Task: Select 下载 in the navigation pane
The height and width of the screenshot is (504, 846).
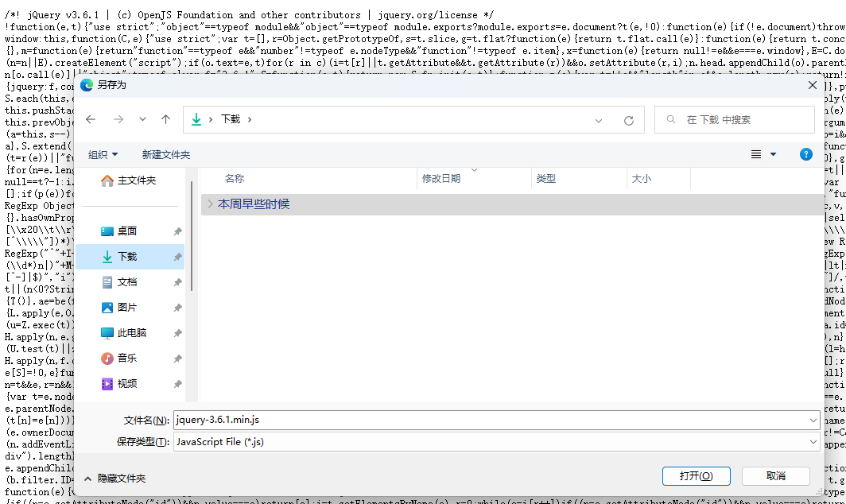Action: pos(130,257)
